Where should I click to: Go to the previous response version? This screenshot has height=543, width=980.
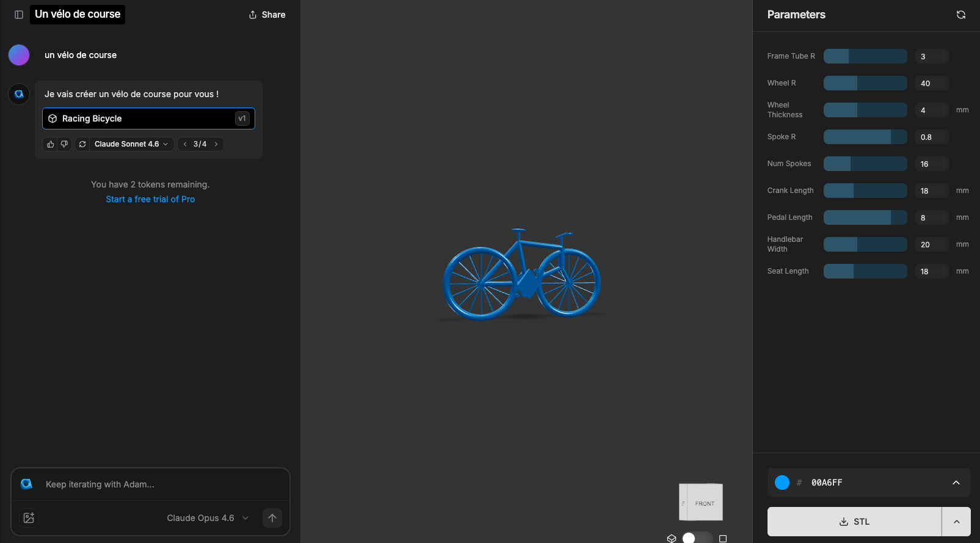click(x=185, y=144)
